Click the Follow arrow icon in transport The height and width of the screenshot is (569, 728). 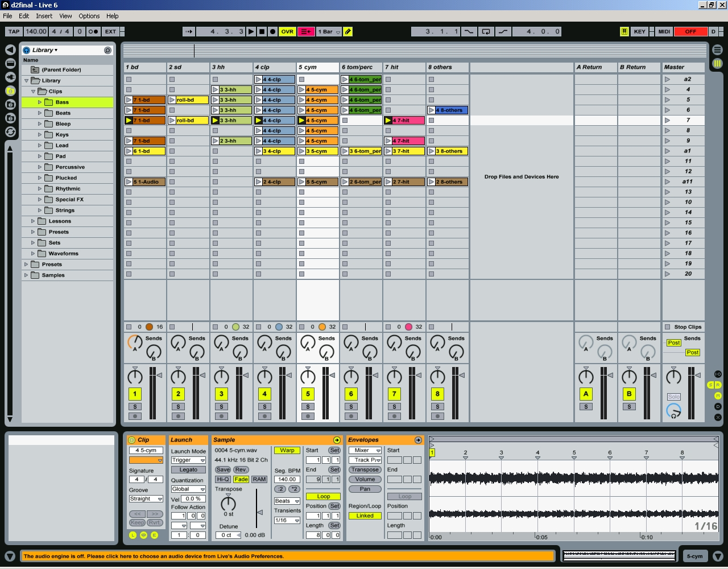(189, 31)
